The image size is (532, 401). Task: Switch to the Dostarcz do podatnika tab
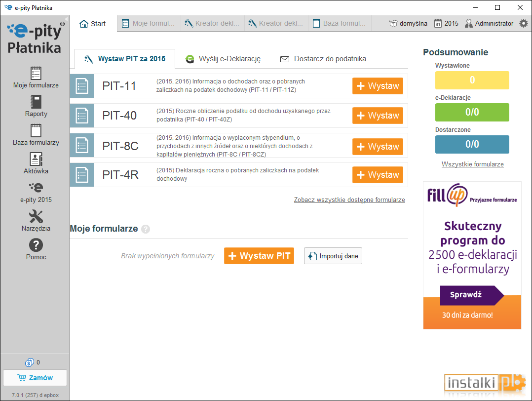coord(323,59)
